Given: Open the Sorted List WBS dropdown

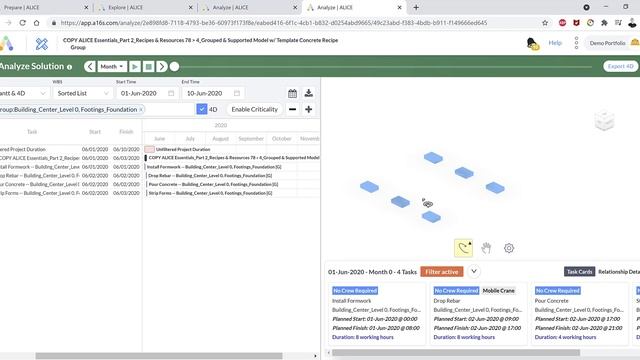Looking at the screenshot, I should 83,93.
